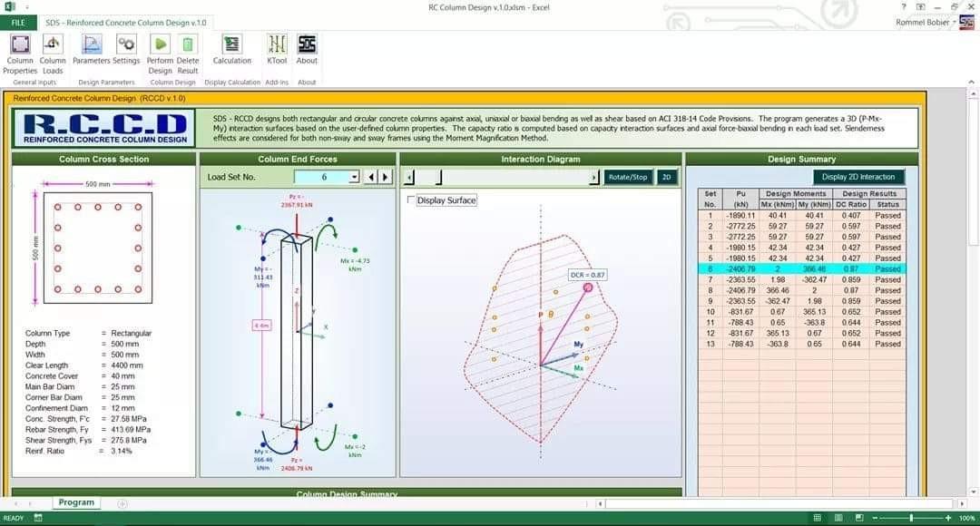
Task: Click the right stepper arrow beside Load Set
Action: tap(384, 175)
